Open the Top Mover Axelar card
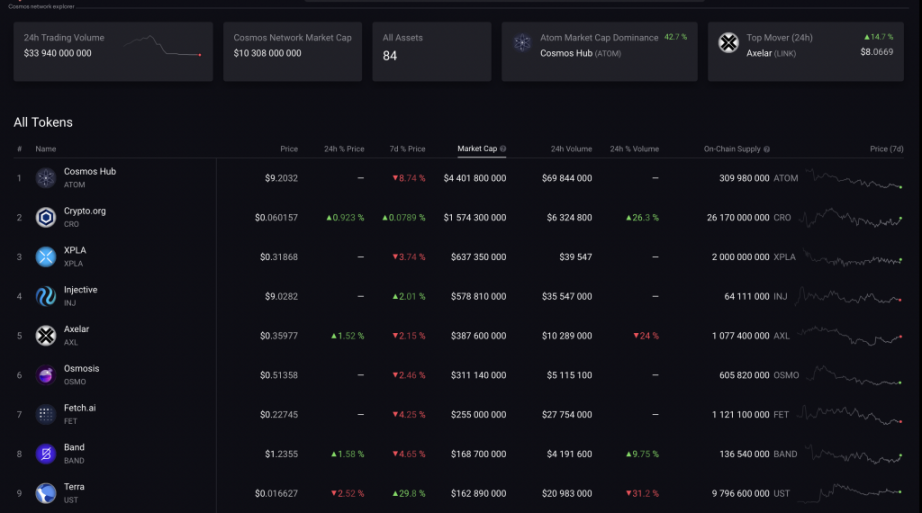922x513 pixels. click(805, 52)
